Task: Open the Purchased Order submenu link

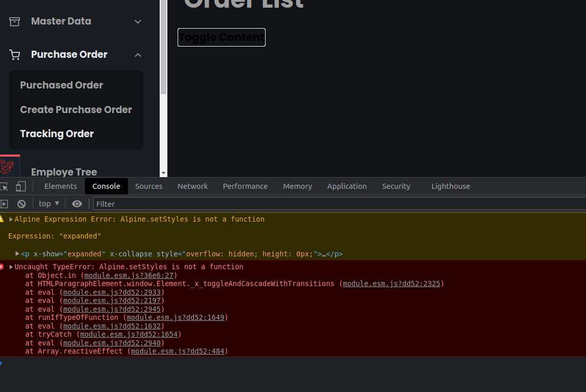Action: tap(61, 85)
